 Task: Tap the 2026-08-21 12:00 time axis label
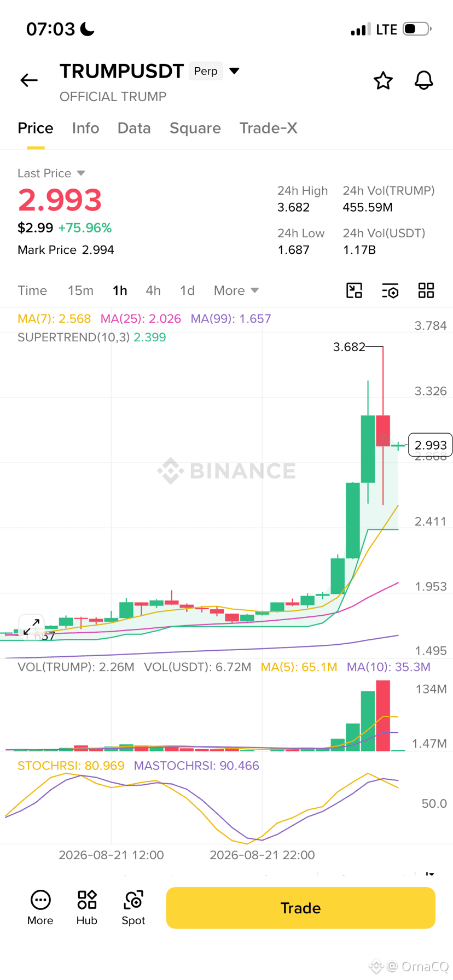point(111,855)
